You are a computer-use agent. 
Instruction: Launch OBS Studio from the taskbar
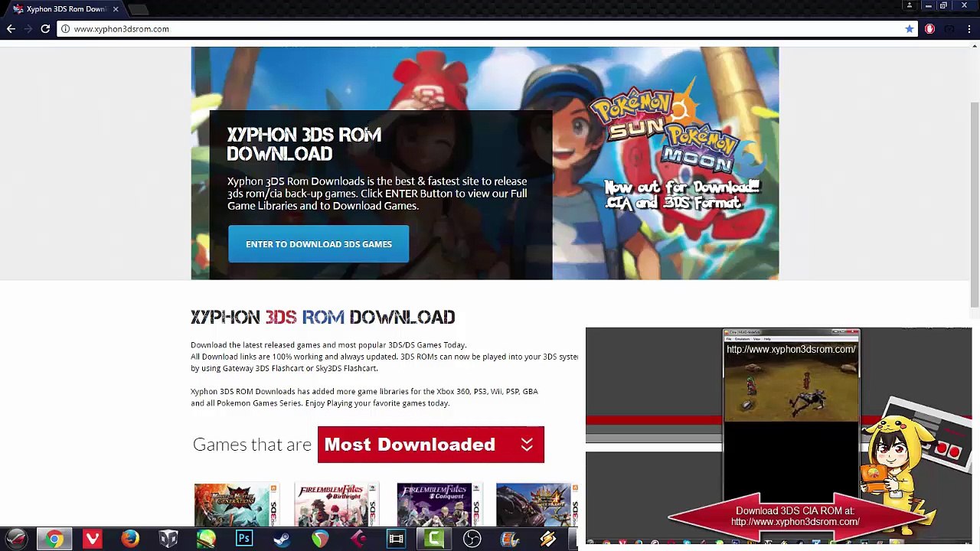point(472,540)
